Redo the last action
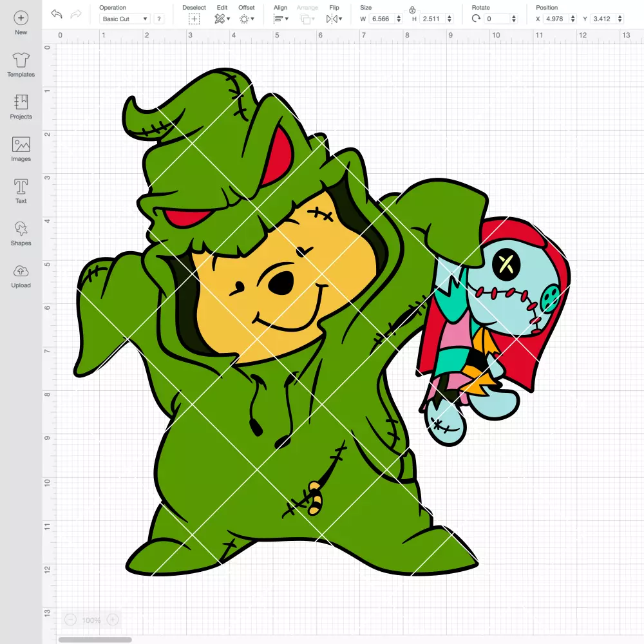Image resolution: width=644 pixels, height=644 pixels. pos(75,14)
